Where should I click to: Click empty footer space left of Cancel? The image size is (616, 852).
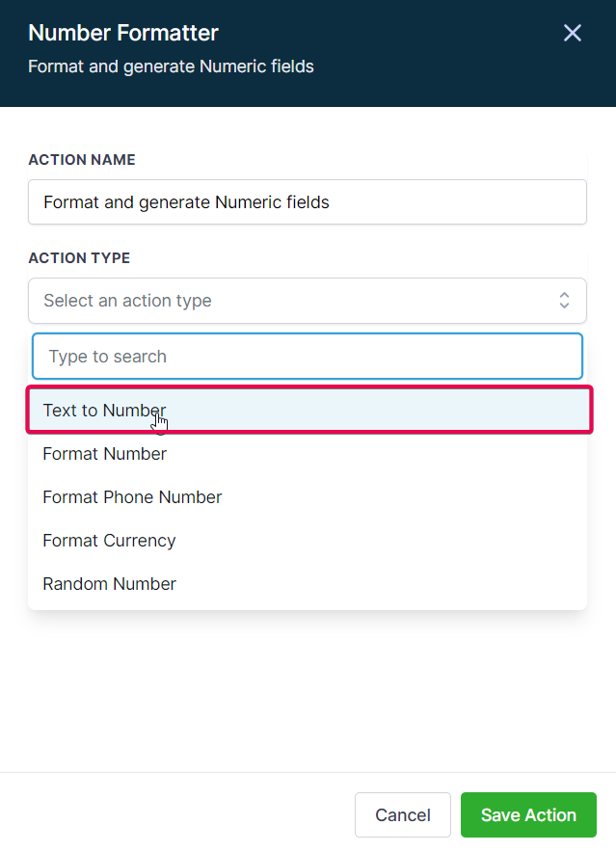click(x=174, y=814)
